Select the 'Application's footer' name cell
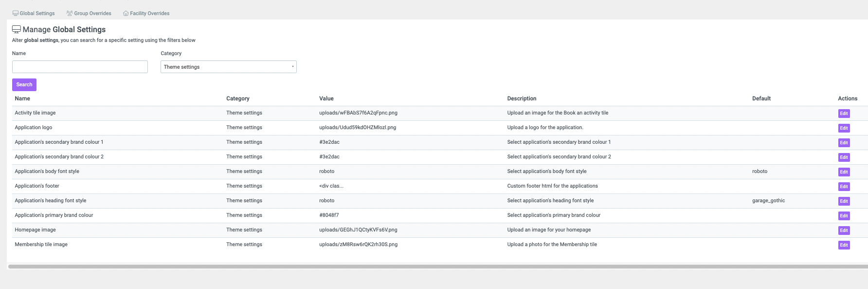 click(37, 186)
